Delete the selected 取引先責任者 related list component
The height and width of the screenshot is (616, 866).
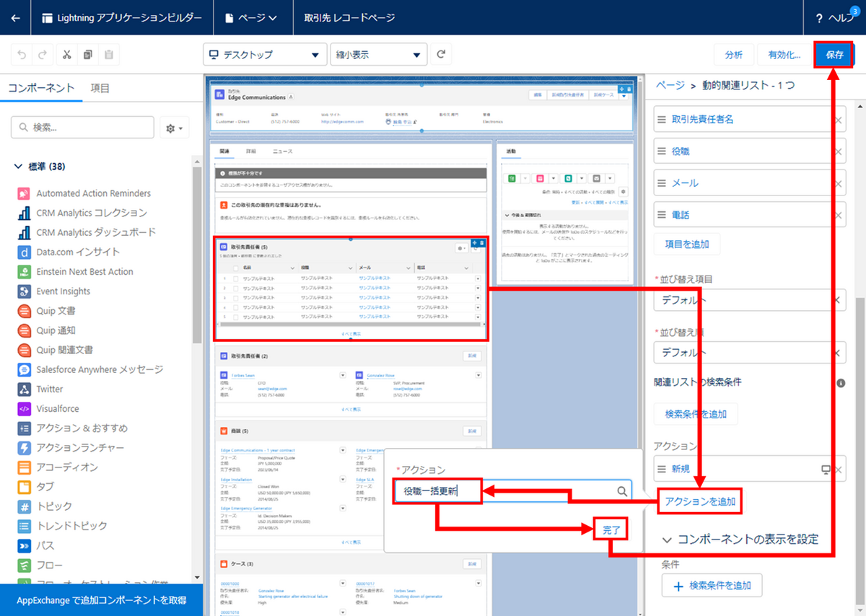tap(482, 243)
